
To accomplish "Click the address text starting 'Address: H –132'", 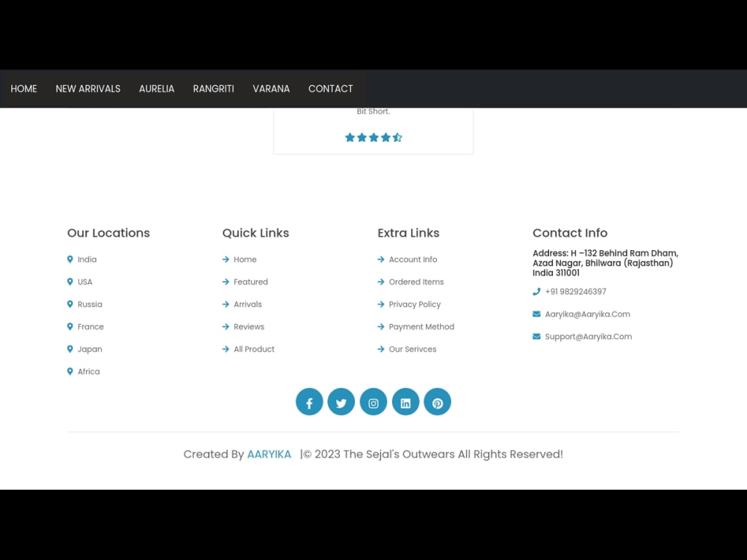I will coord(606,263).
